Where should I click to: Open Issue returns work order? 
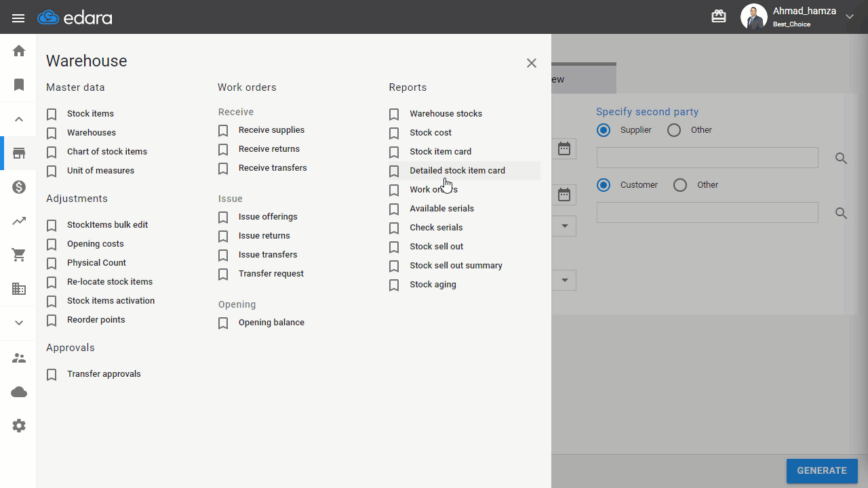pyautogui.click(x=264, y=236)
